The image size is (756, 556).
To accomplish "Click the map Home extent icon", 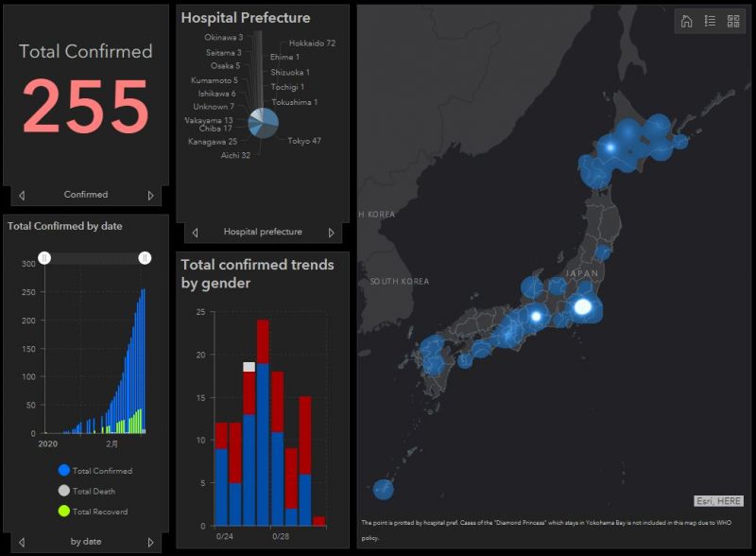I will [687, 22].
